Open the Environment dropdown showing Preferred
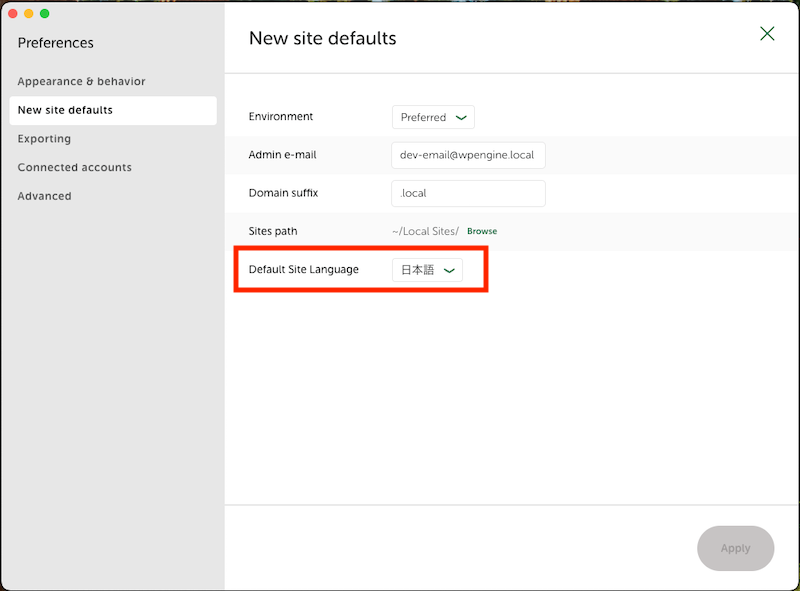This screenshot has width=800, height=591. point(432,117)
